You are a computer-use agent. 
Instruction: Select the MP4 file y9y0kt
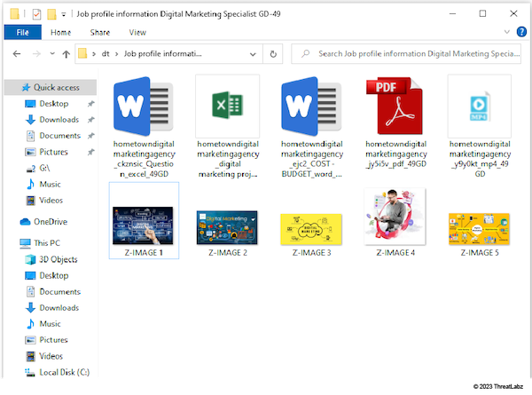(480, 127)
